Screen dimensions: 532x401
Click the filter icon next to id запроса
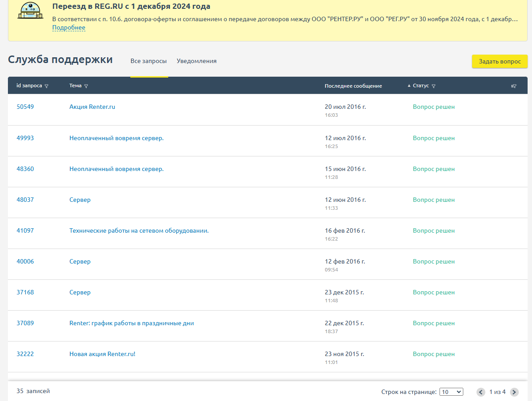[47, 86]
